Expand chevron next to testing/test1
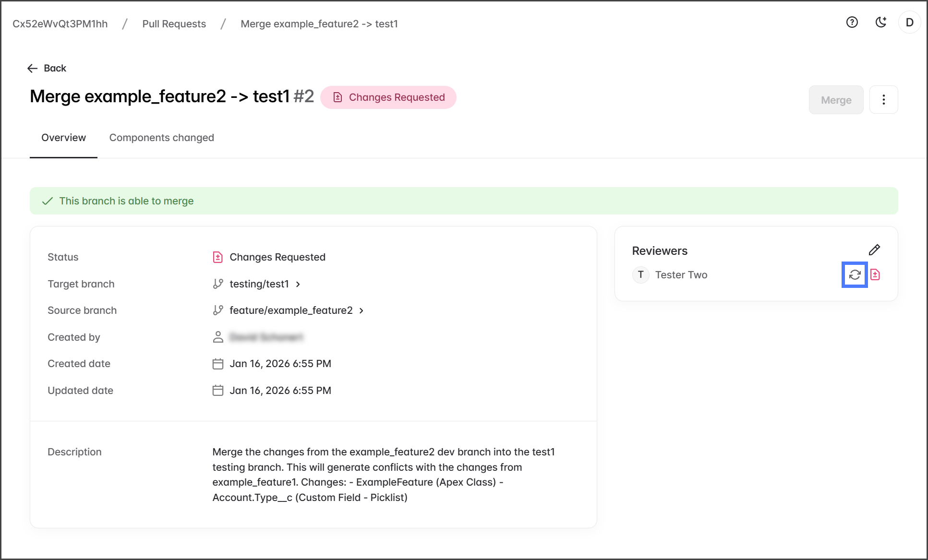Screen dimensions: 928x560 coord(298,284)
